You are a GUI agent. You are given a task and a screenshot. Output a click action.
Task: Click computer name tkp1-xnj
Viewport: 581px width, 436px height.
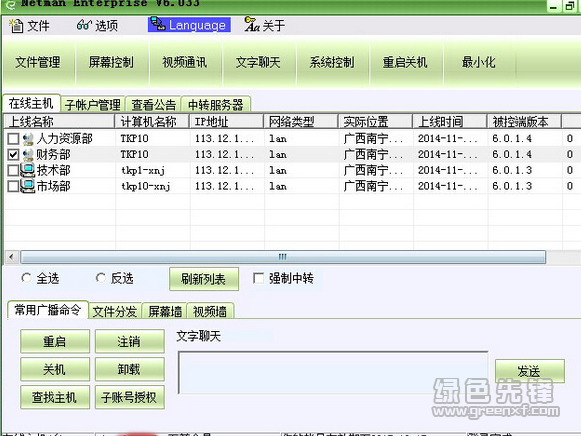coord(143,171)
